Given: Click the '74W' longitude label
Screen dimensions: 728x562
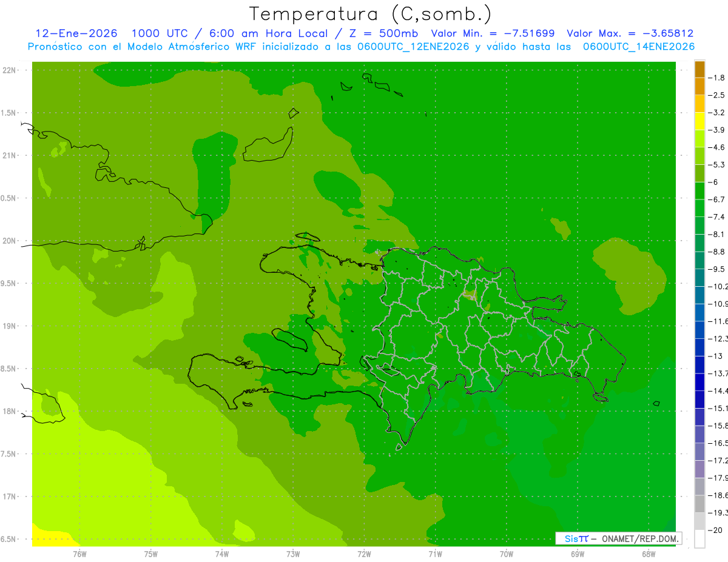Looking at the screenshot, I should pos(222,554).
